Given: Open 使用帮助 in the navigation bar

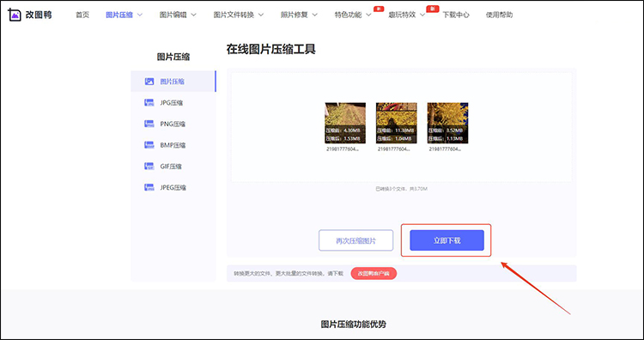Looking at the screenshot, I should point(499,15).
